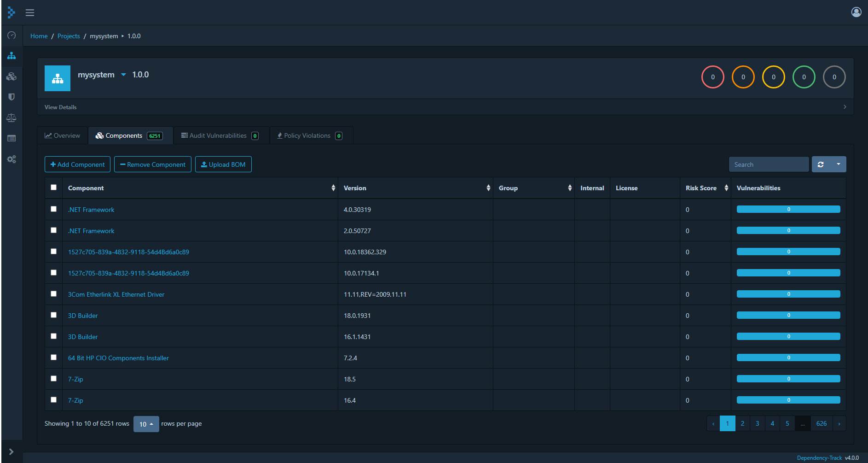Refresh the components table
The image size is (868, 463).
[x=821, y=164]
